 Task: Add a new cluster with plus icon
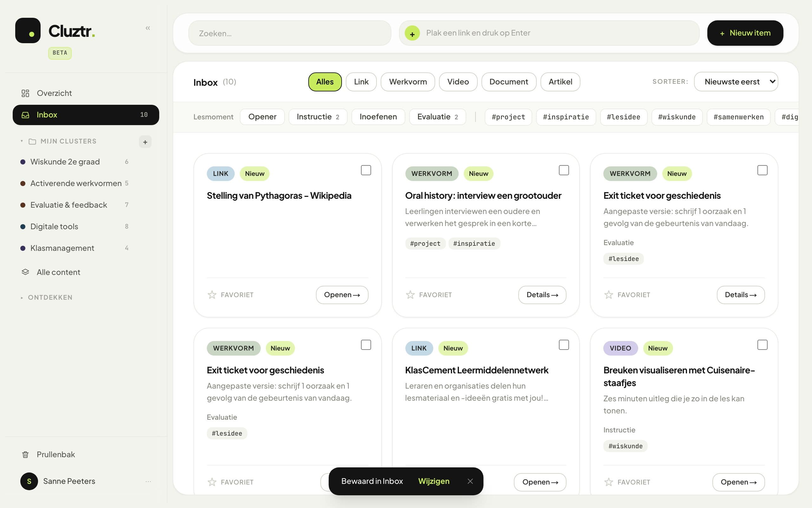tap(145, 142)
